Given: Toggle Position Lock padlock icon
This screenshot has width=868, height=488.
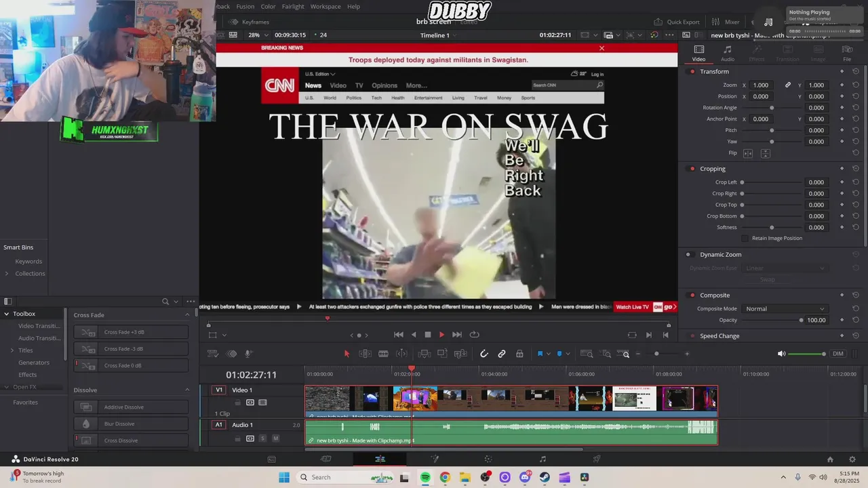Looking at the screenshot, I should click(x=519, y=354).
